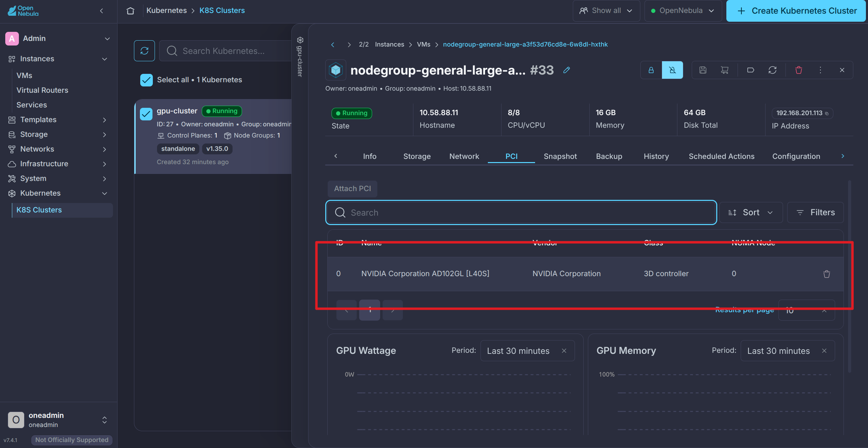Open GPU Memory period dropdown

788,351
